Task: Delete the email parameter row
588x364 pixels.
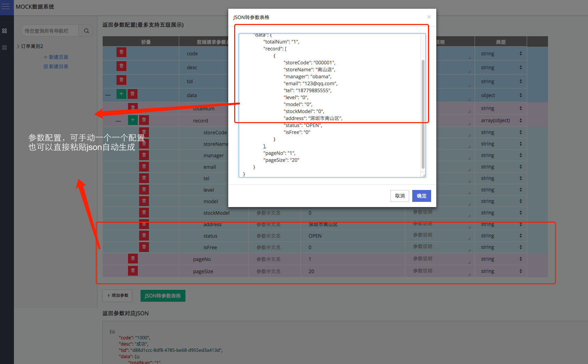Action: (x=144, y=166)
